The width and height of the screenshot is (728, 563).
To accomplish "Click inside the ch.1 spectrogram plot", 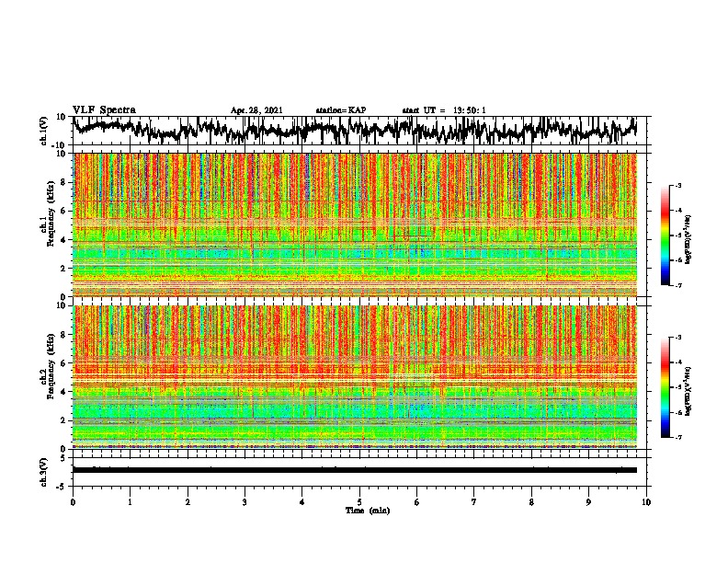I will coord(355,224).
